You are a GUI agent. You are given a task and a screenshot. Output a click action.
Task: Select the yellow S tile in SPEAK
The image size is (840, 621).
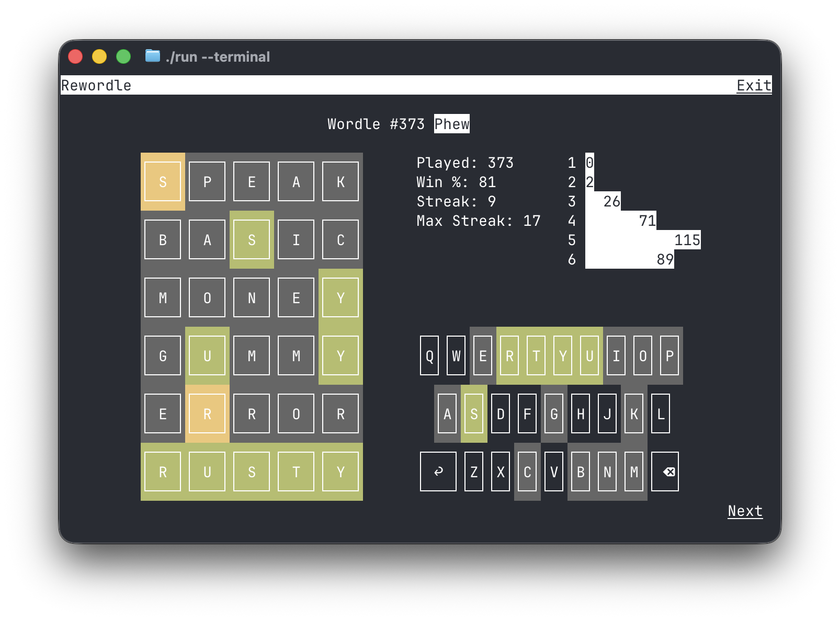pyautogui.click(x=163, y=181)
